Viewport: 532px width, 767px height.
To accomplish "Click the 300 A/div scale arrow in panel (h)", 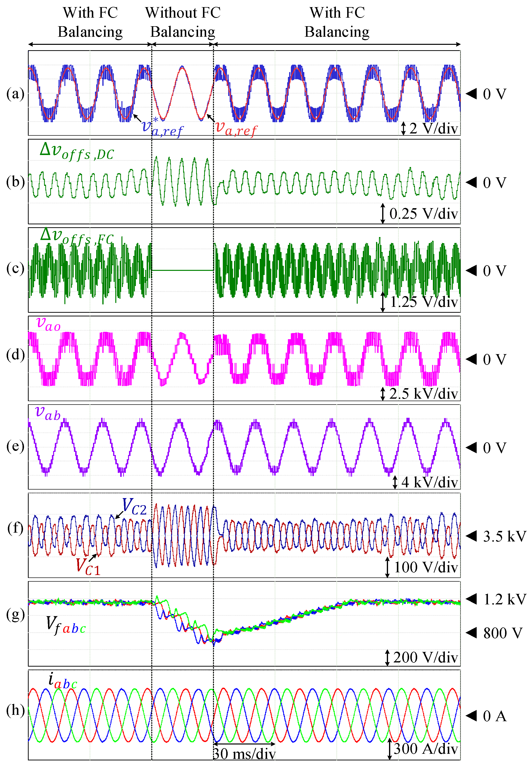I will pos(389,749).
